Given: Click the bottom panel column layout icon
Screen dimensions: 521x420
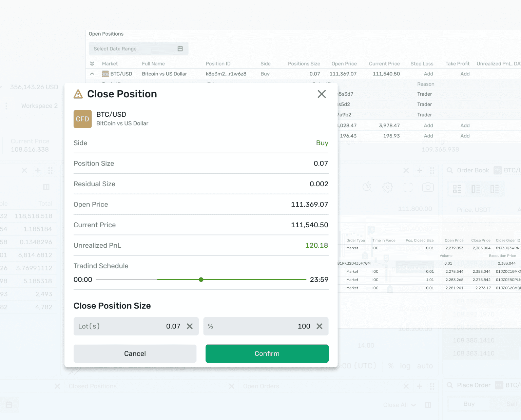Looking at the screenshot, I should tap(428, 405).
